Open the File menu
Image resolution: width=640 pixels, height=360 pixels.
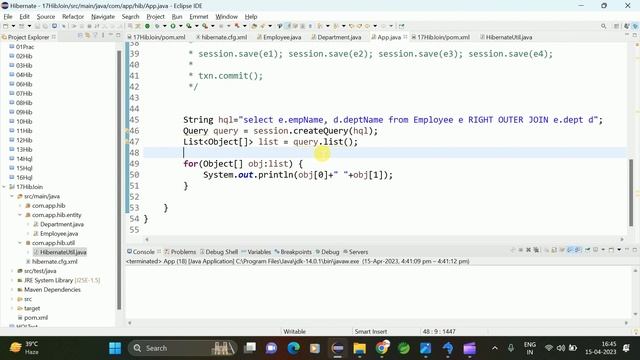click(8, 17)
